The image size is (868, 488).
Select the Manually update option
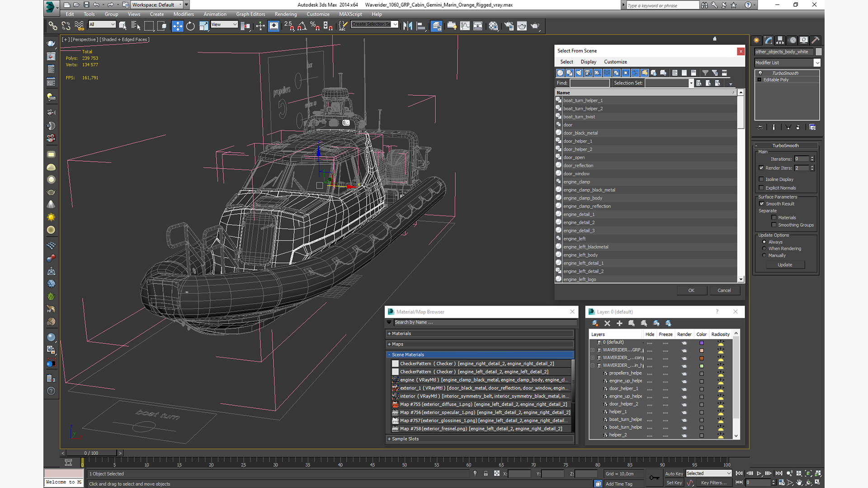pos(764,255)
